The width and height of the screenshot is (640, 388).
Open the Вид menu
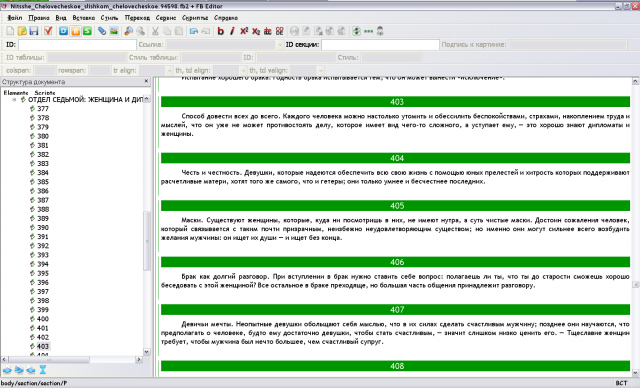pos(61,18)
